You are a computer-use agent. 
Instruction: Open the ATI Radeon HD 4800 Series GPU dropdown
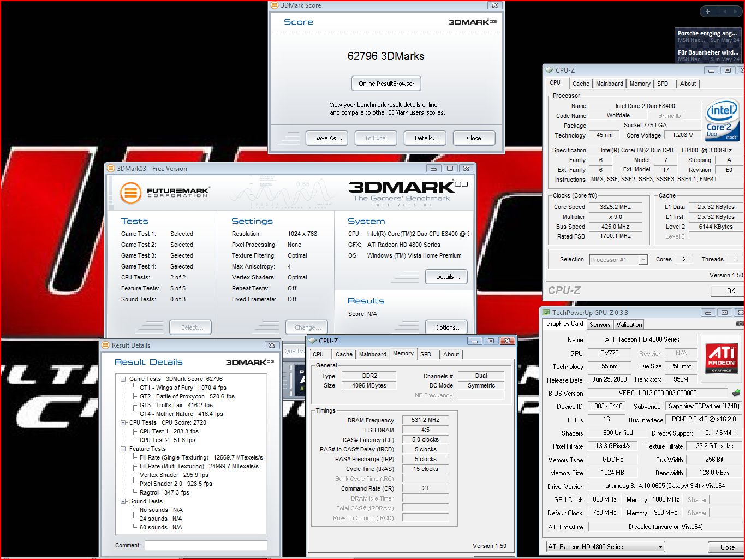pyautogui.click(x=660, y=547)
